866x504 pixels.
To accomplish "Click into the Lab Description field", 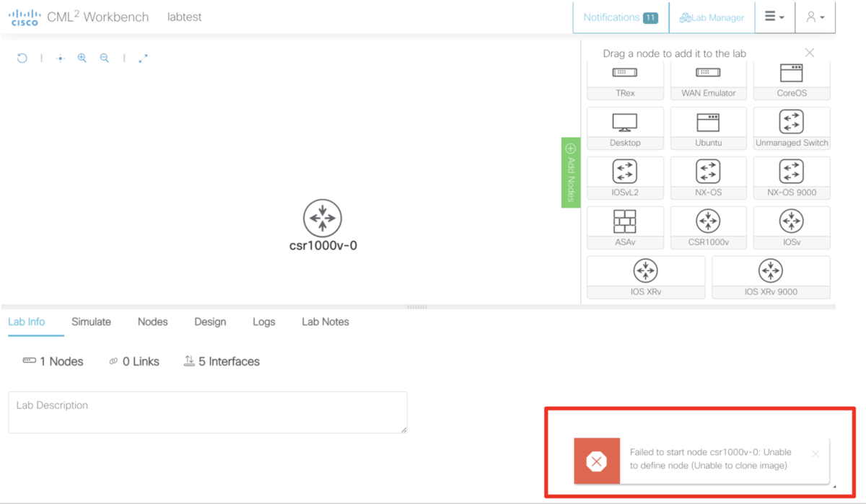I will [208, 412].
